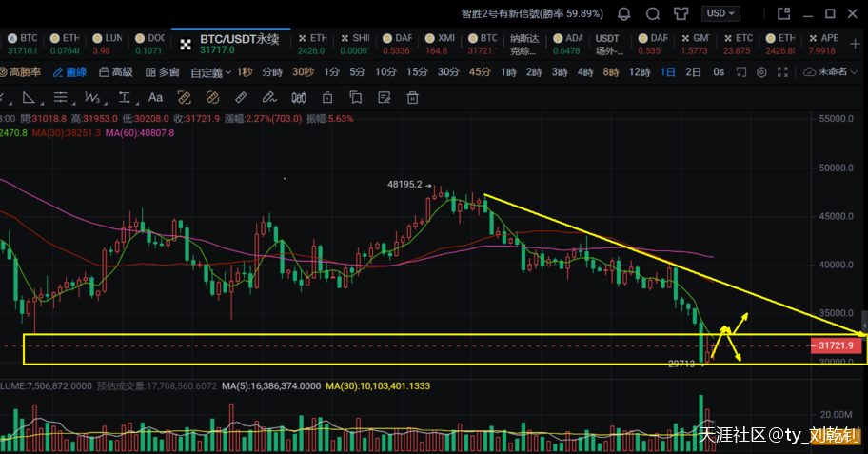Select the ruler measure tool
Viewport: 868px width, 454px height.
click(241, 97)
